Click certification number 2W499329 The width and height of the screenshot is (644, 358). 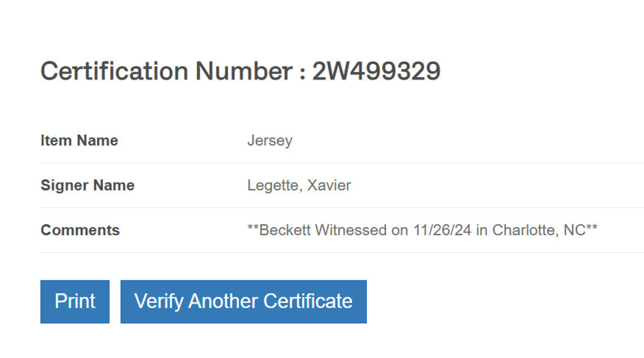(x=376, y=71)
